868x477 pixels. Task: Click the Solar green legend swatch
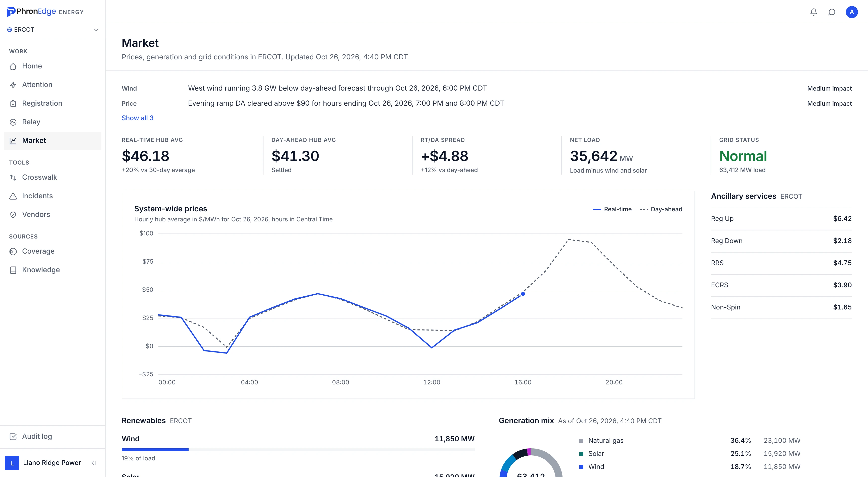581,454
